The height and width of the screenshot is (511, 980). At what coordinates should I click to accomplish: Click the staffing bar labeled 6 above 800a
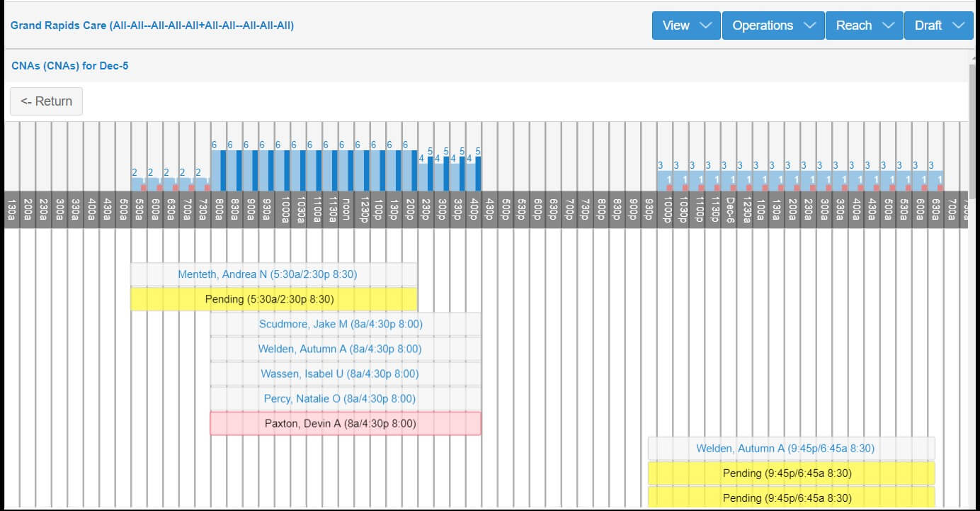[x=215, y=170]
